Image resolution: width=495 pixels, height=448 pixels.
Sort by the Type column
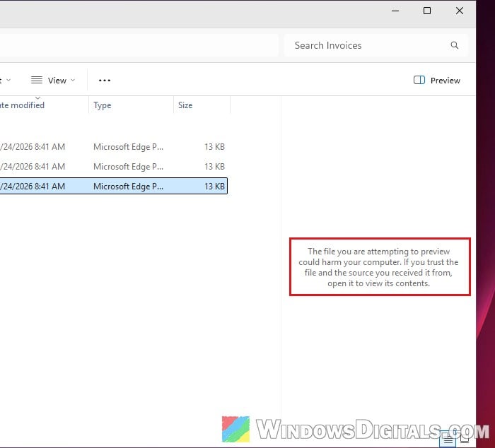tap(131, 105)
